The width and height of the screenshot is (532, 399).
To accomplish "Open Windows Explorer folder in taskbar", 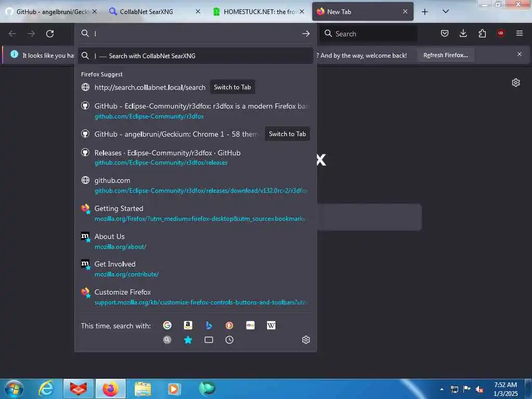I will [x=142, y=389].
